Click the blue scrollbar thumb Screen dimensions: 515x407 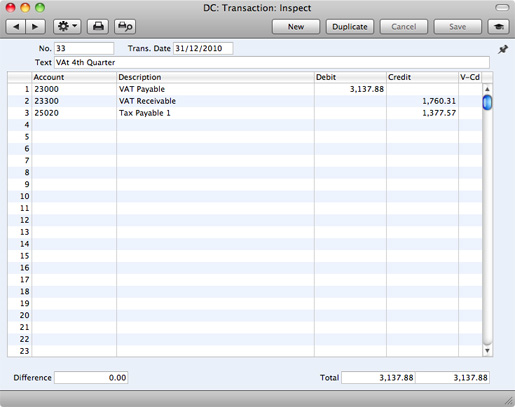pos(487,102)
